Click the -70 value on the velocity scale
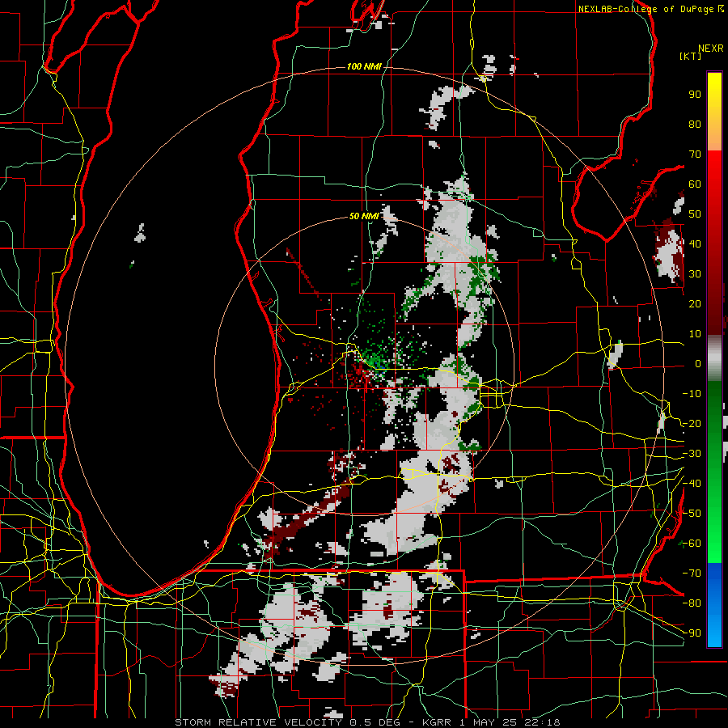728x728 pixels. (692, 574)
